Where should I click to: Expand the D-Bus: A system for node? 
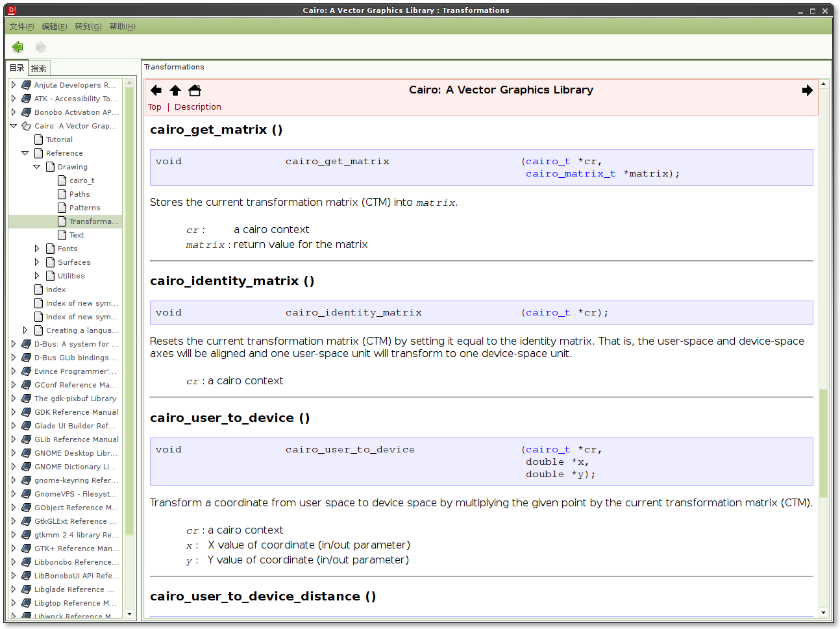14,344
